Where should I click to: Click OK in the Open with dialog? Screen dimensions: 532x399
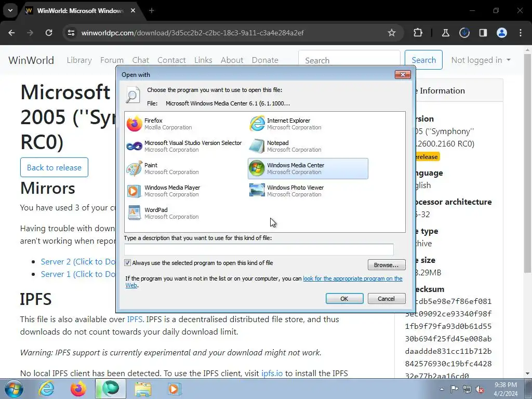pos(344,299)
